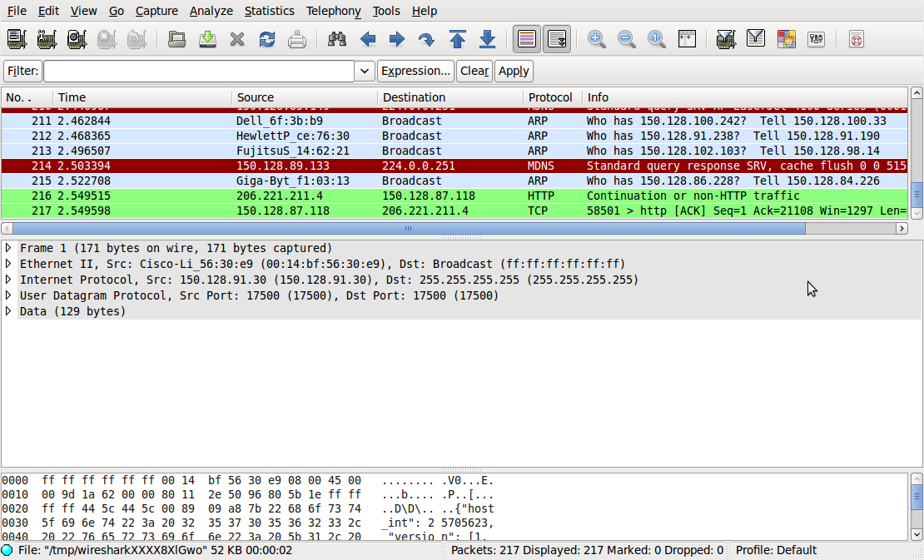Click the Expression... button
This screenshot has width=924, height=560.
(415, 72)
